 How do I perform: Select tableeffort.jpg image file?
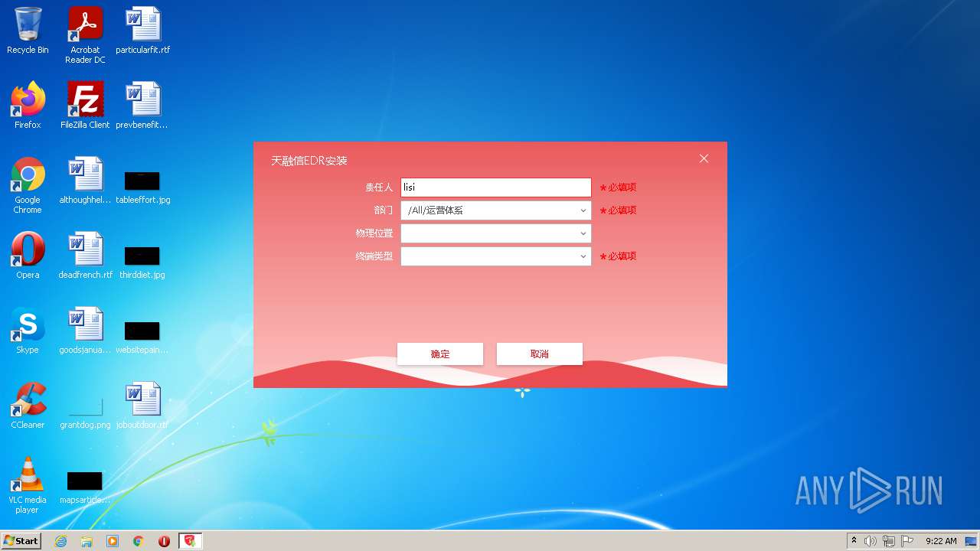142,187
